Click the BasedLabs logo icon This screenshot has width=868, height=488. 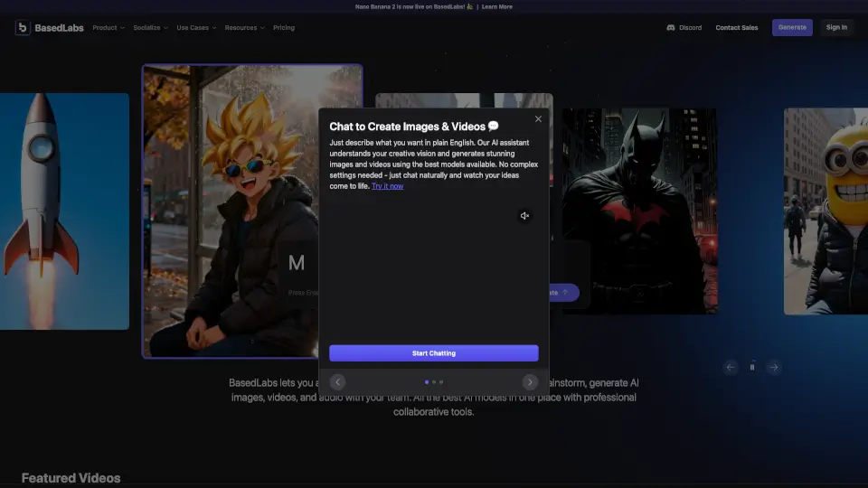(23, 28)
